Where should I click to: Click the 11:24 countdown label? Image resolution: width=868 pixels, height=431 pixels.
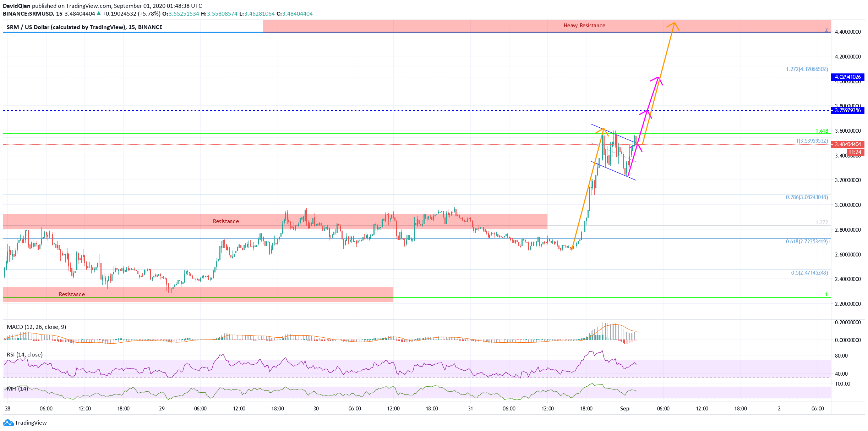point(855,152)
